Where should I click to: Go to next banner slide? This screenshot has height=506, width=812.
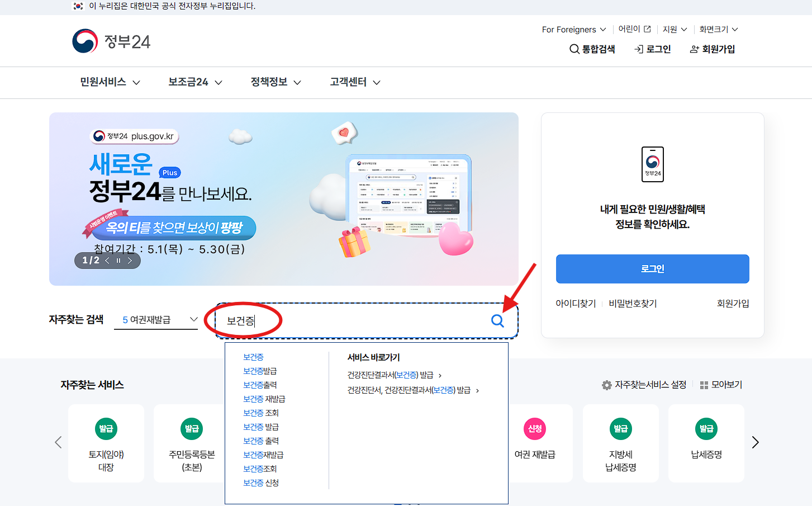click(x=130, y=261)
